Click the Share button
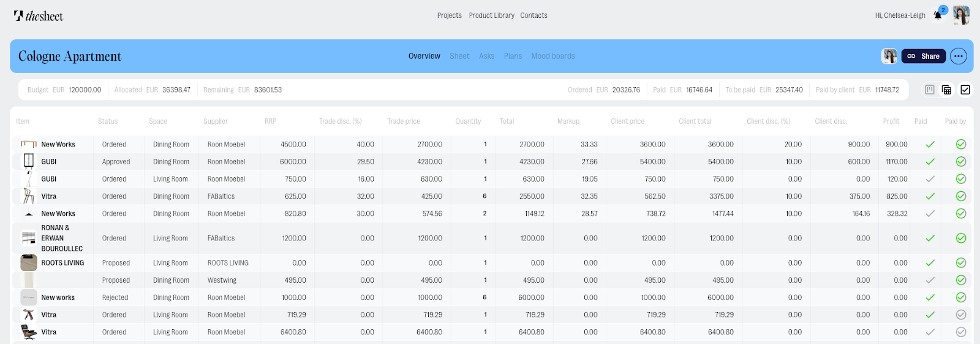The image size is (980, 344). [x=924, y=56]
